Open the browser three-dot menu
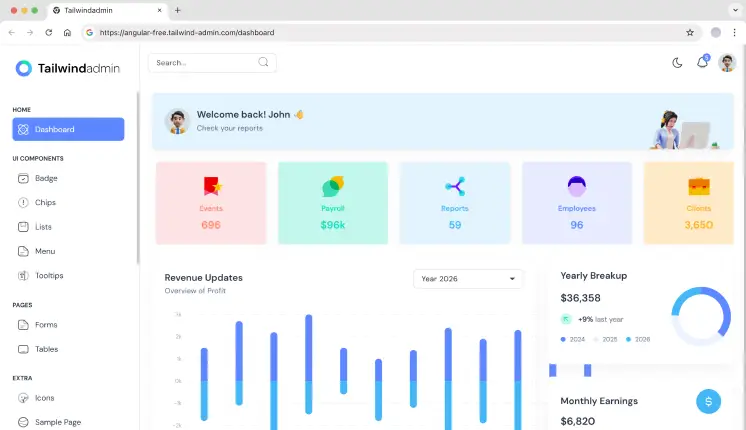 coord(735,32)
